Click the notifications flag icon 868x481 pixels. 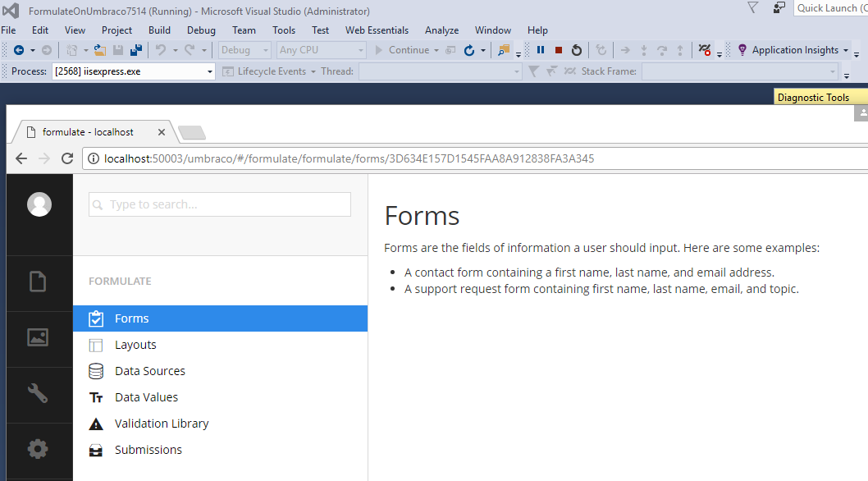pos(752,7)
